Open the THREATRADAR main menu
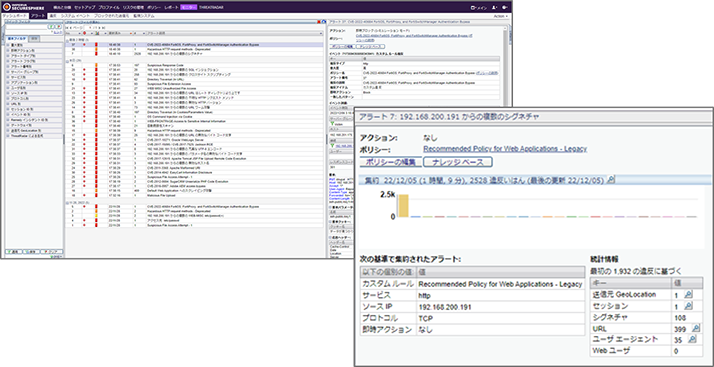This screenshot has height=367, width=714. 211,8
